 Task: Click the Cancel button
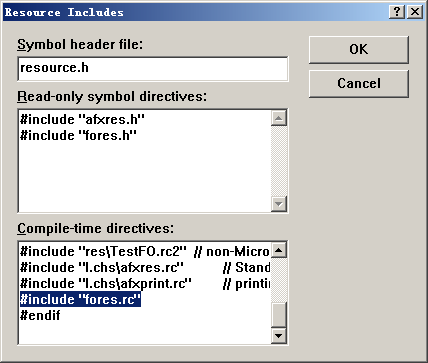tap(359, 83)
